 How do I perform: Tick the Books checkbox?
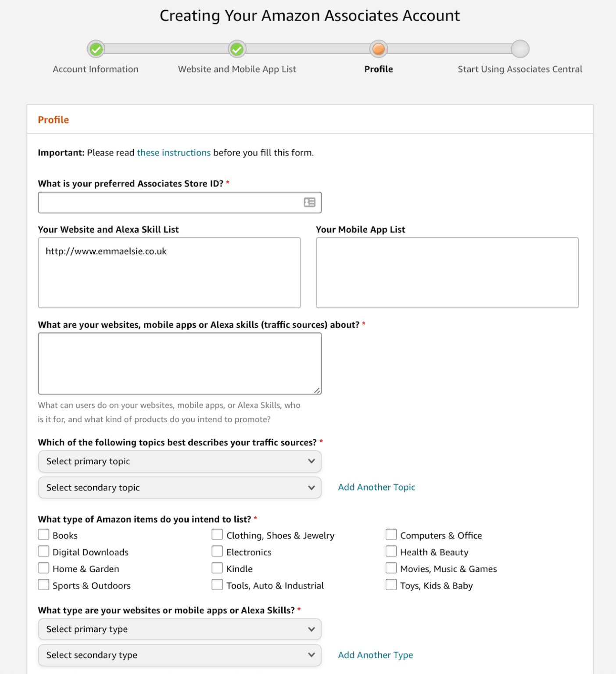[x=43, y=534]
